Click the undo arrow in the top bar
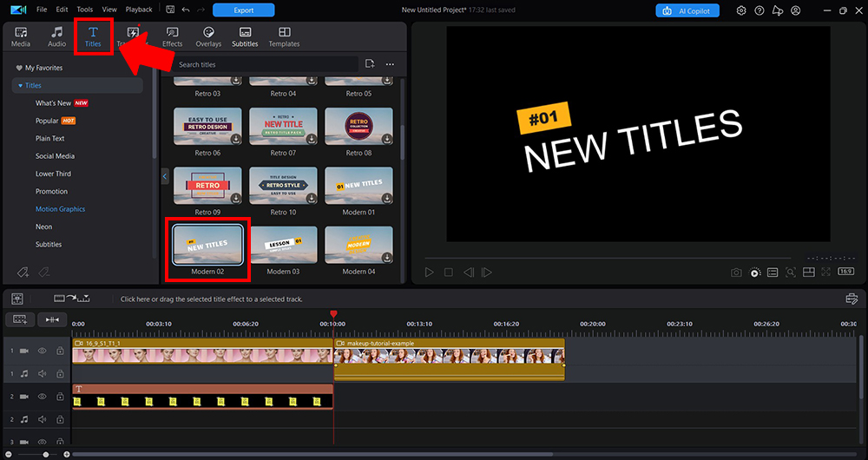The height and width of the screenshot is (460, 868). 186,10
